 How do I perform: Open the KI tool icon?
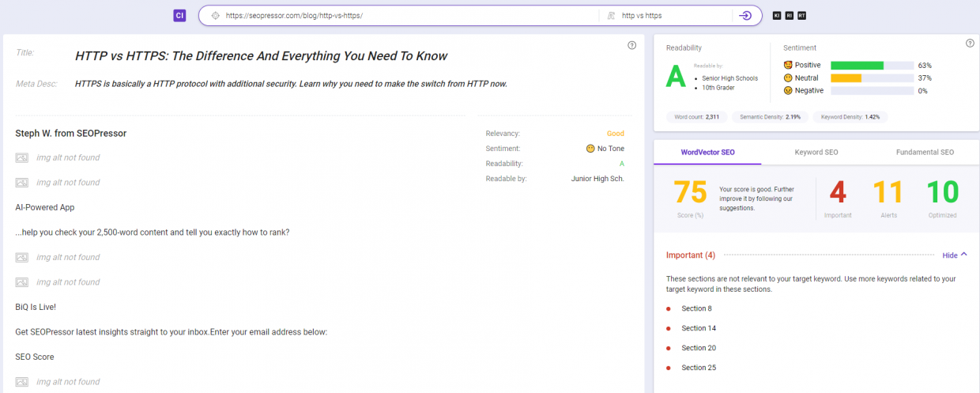[x=777, y=15]
